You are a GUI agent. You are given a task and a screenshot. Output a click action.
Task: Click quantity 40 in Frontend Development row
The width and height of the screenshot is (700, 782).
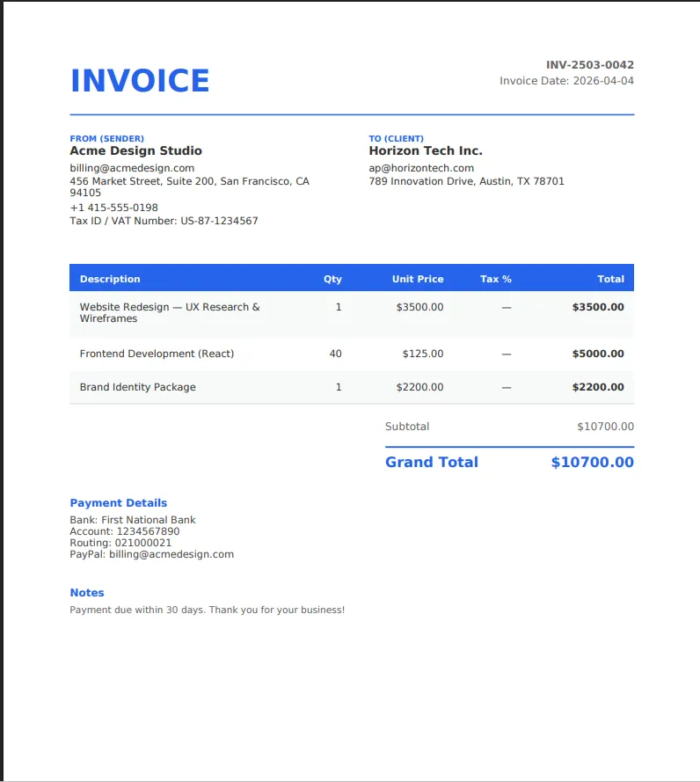pos(336,354)
